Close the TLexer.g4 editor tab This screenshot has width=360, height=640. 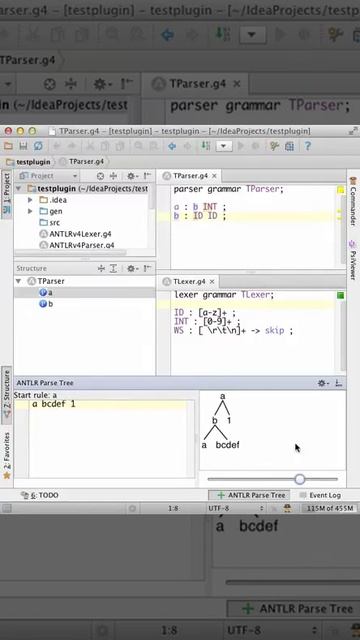coord(212,282)
